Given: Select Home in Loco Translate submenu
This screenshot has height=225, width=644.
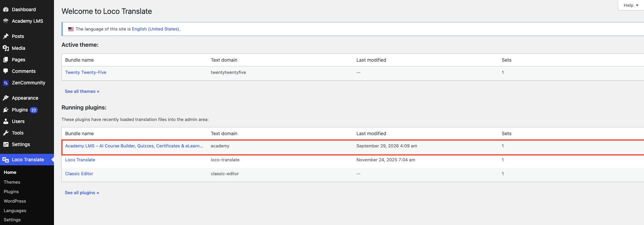Looking at the screenshot, I should point(10,172).
